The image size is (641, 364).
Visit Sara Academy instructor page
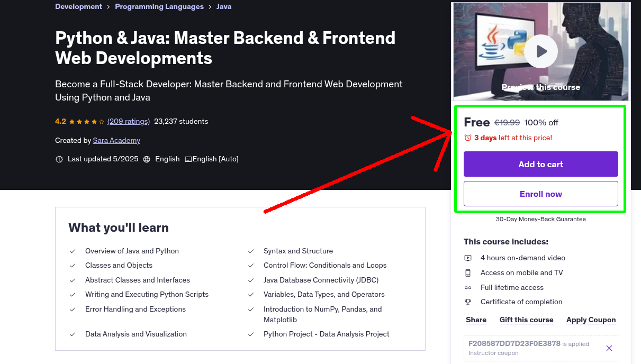116,141
